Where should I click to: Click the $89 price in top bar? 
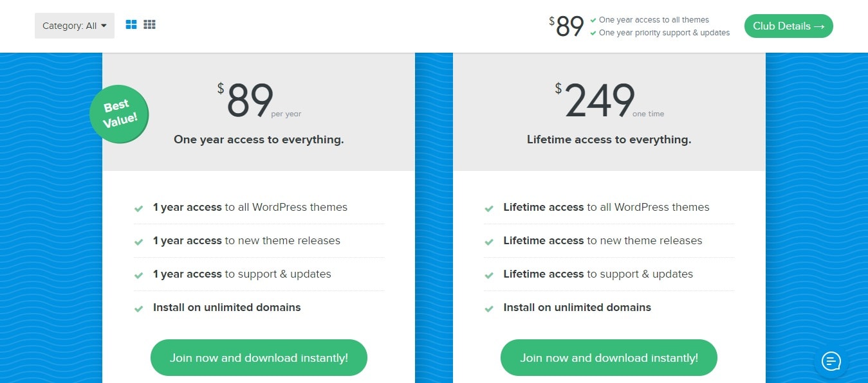click(566, 26)
